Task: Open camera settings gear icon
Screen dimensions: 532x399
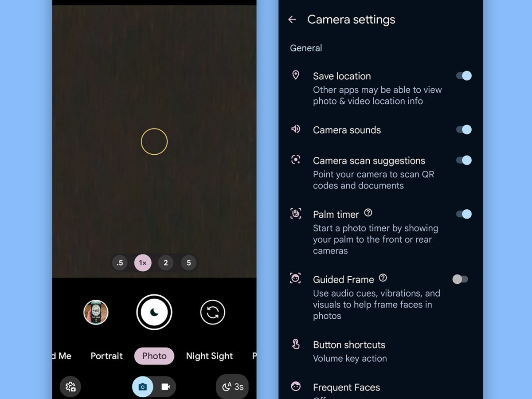Action: 70,387
